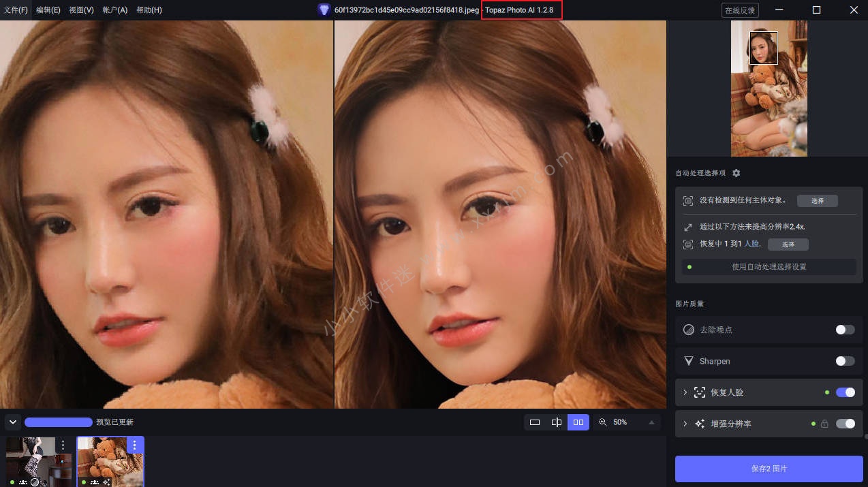Disable the 恢复人脸 toggle
Viewport: 868px width, 487px height.
point(845,392)
